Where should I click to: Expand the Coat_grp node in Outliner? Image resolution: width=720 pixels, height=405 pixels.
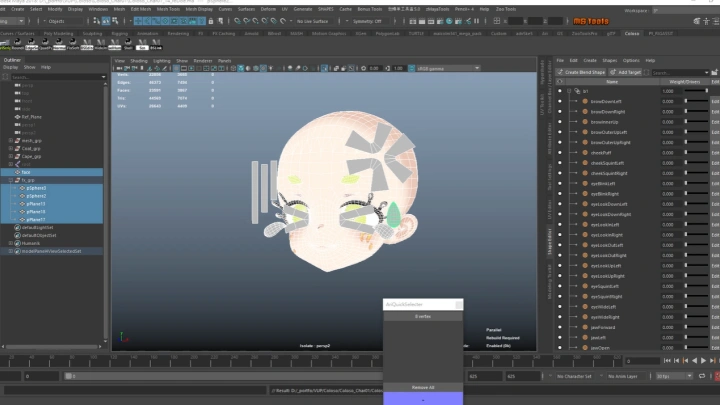pos(11,148)
